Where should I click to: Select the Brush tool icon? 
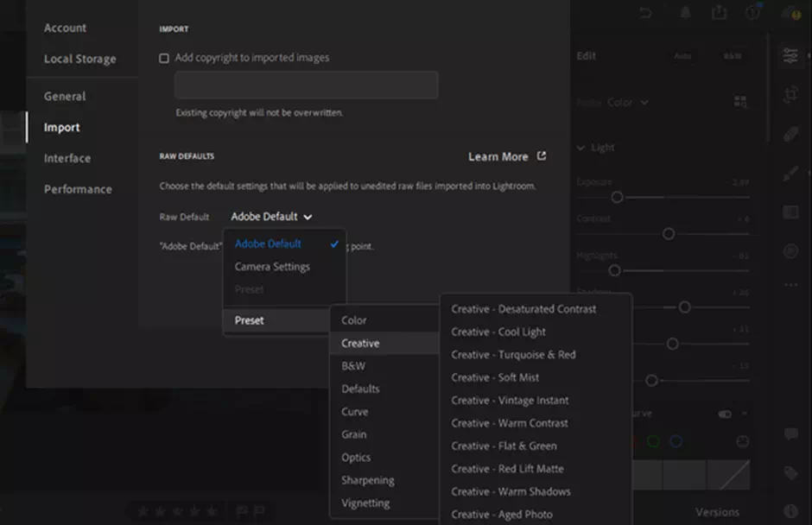coord(790,174)
